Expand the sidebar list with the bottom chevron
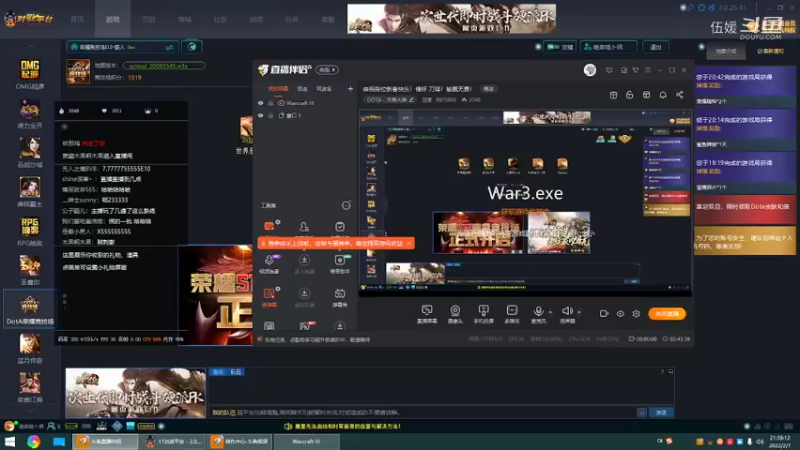 click(30, 411)
